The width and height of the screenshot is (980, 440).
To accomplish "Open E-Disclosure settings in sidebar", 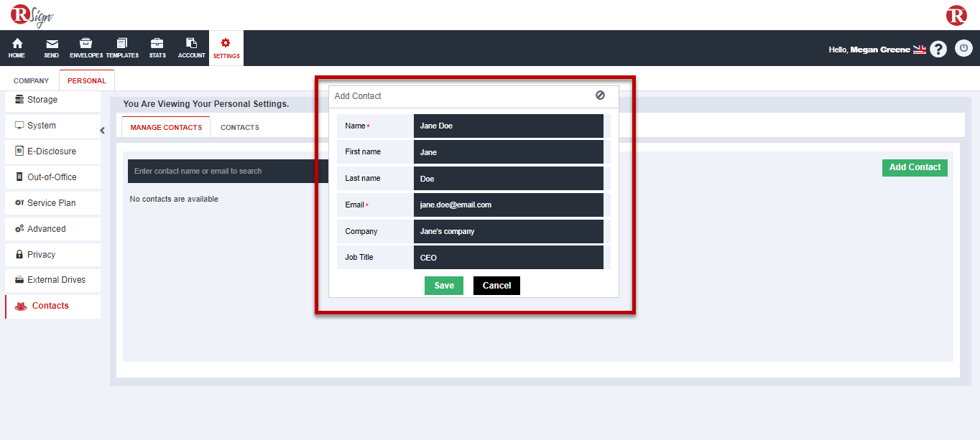I will [53, 151].
